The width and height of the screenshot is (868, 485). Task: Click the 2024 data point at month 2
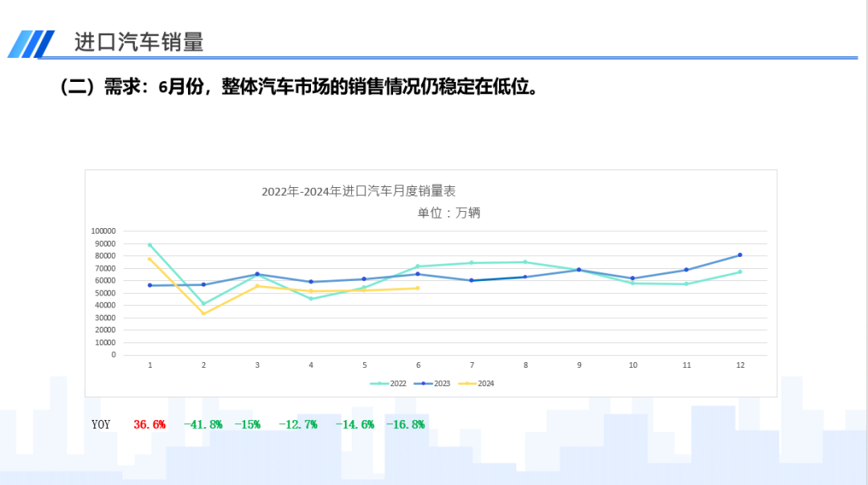pos(203,313)
